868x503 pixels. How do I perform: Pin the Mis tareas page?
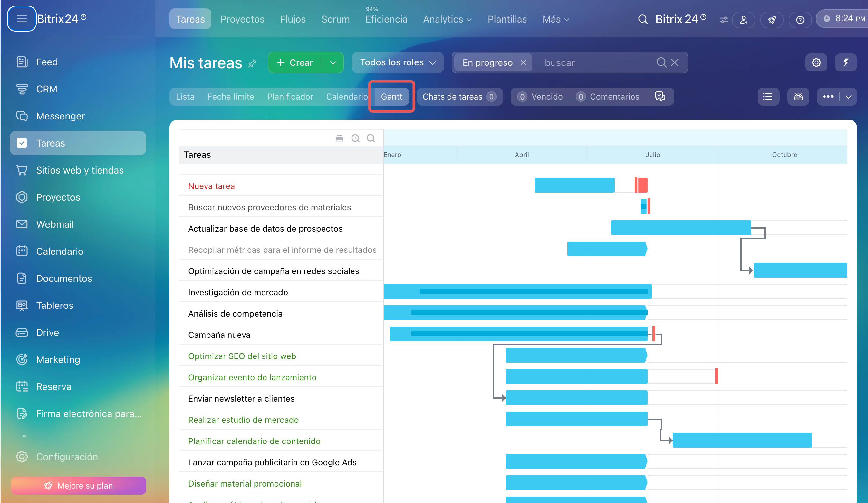(252, 63)
